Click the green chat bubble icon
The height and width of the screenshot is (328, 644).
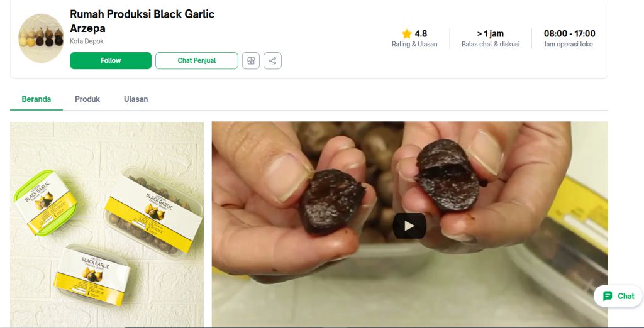click(x=608, y=296)
